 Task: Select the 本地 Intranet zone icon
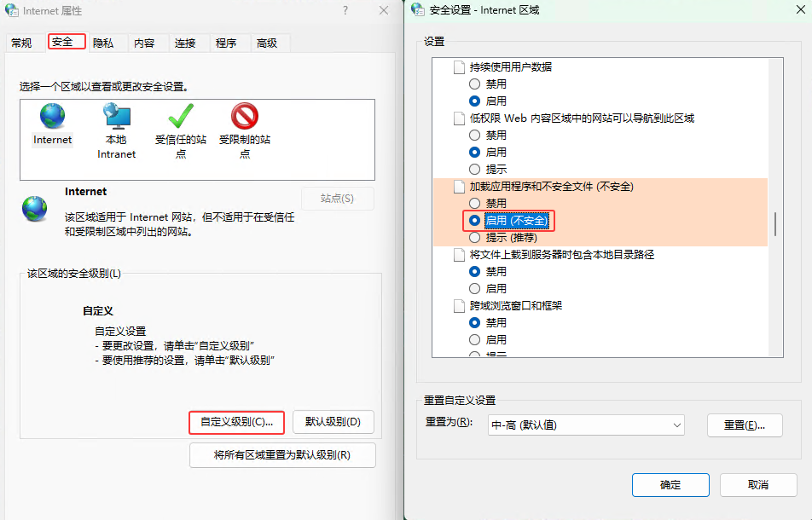coord(117,115)
